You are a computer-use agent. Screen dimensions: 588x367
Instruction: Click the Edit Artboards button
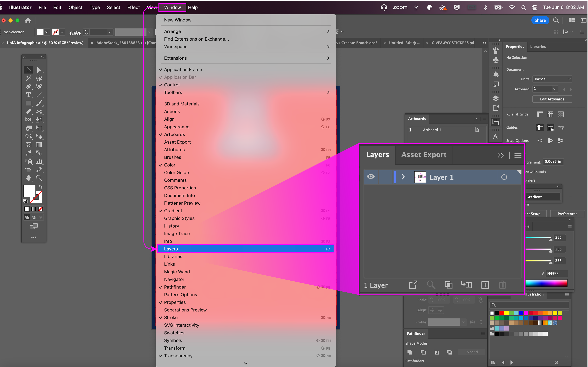coord(552,99)
